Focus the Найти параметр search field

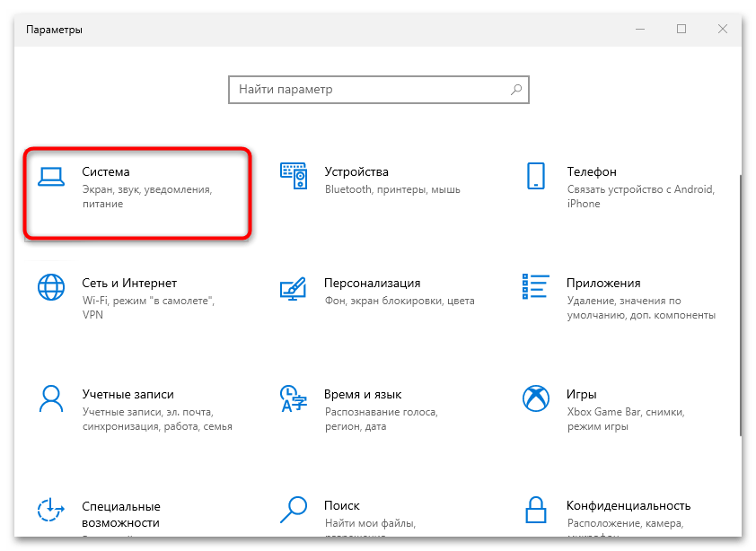coord(368,90)
